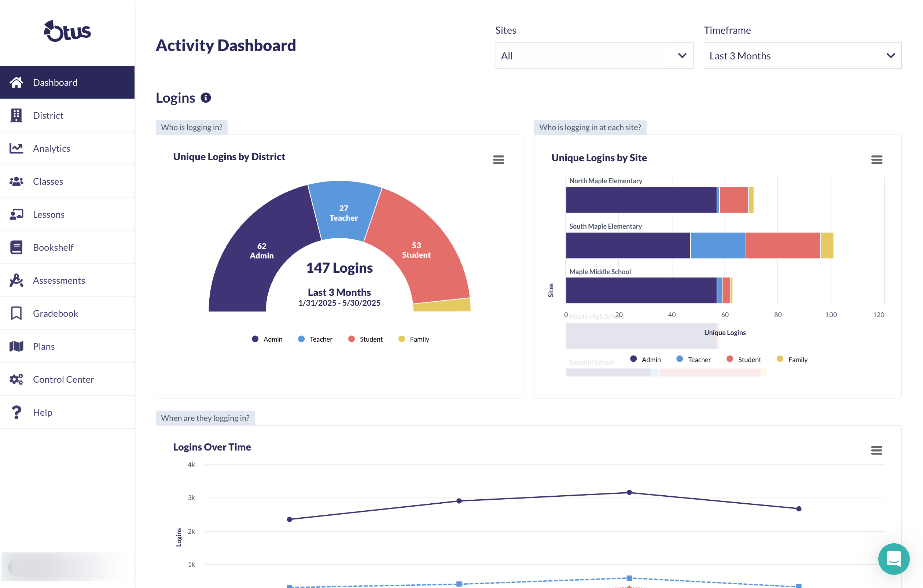Image resolution: width=923 pixels, height=588 pixels.
Task: Click the Otus logo
Action: (x=67, y=32)
